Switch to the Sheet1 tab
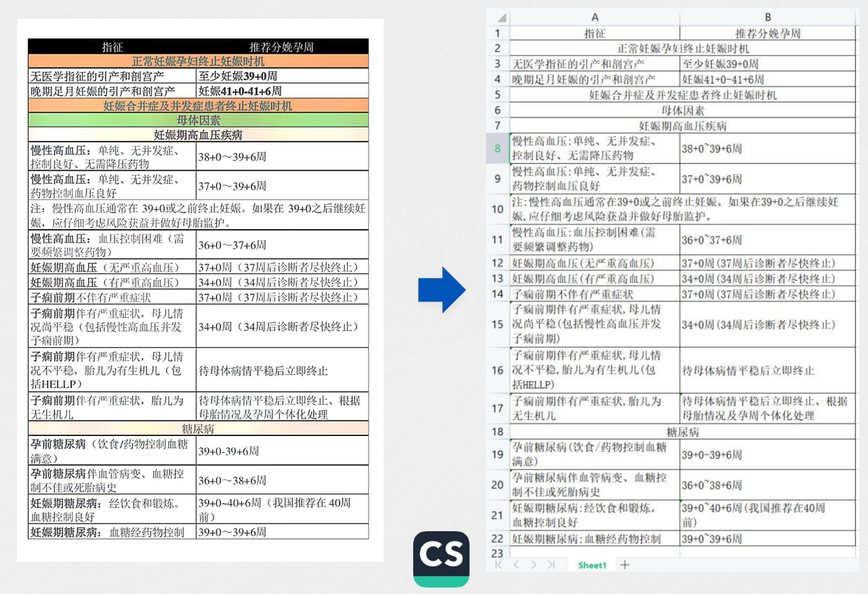 coord(592,565)
